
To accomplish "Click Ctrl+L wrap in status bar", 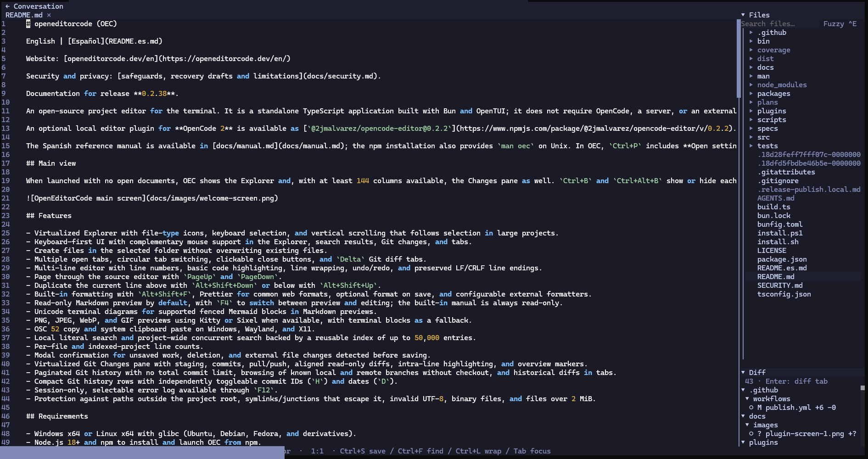I will (478, 451).
